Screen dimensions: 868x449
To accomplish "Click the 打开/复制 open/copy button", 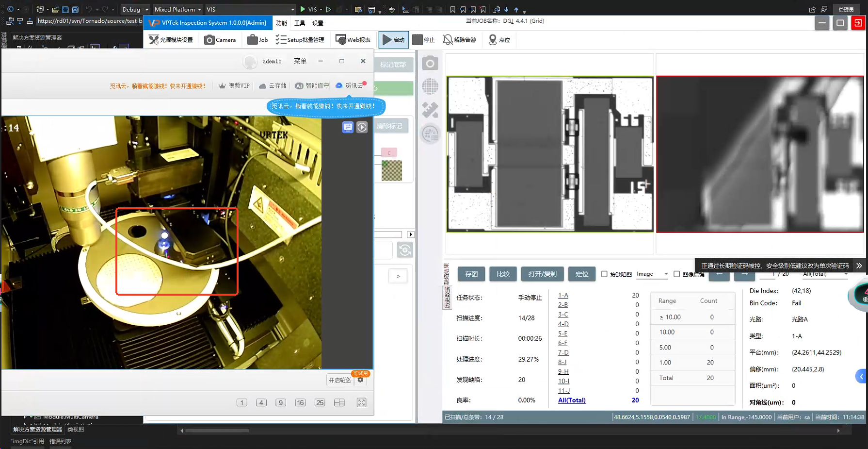I will point(543,274).
